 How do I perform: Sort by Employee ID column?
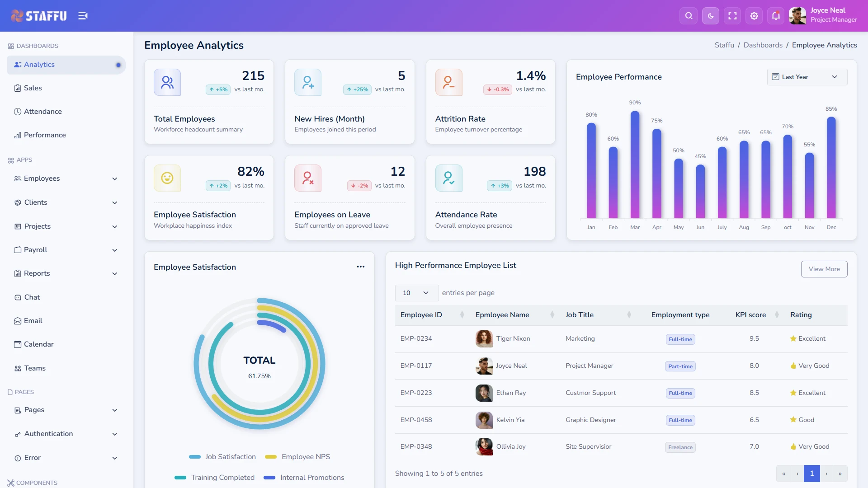pos(432,315)
